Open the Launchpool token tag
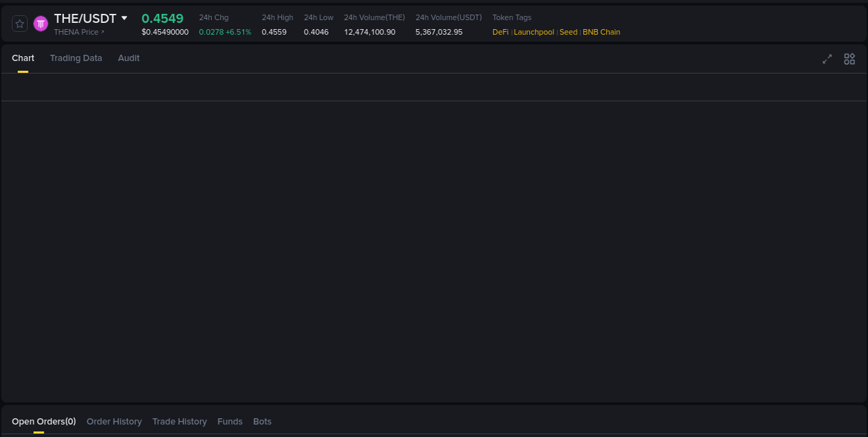The width and height of the screenshot is (868, 437). coord(533,31)
